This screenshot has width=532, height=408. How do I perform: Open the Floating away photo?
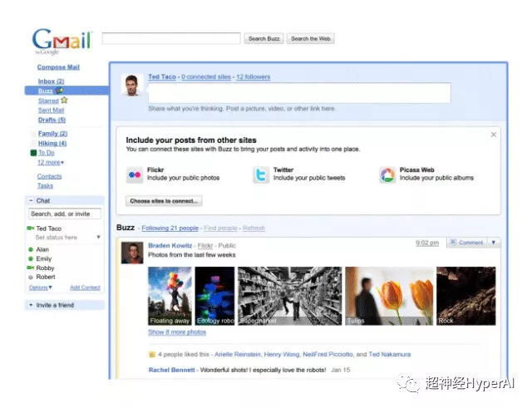(170, 296)
